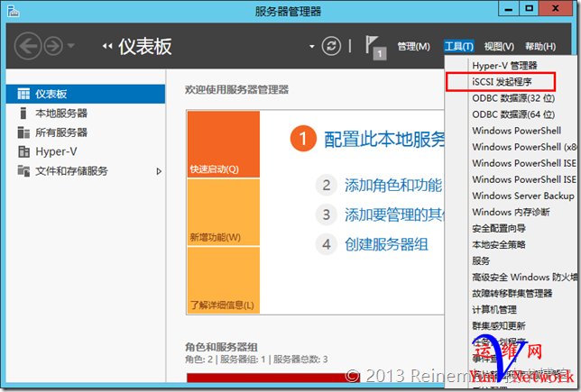The height and width of the screenshot is (392, 581).
Task: Choose 服务 from tools menu
Action: [481, 261]
